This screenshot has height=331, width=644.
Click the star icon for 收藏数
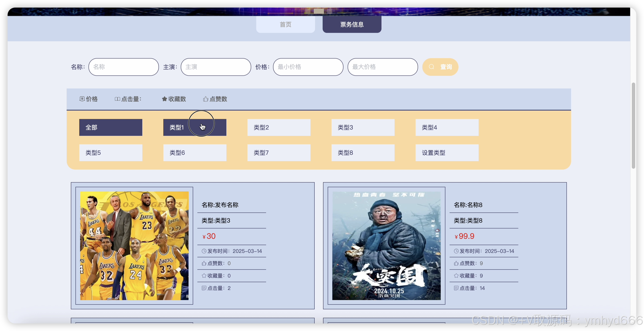coord(164,99)
